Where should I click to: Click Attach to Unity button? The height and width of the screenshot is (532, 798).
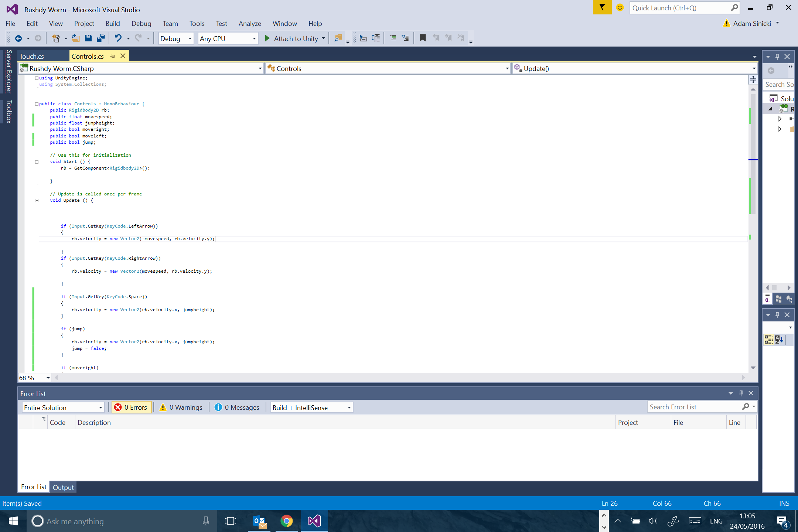pyautogui.click(x=292, y=38)
